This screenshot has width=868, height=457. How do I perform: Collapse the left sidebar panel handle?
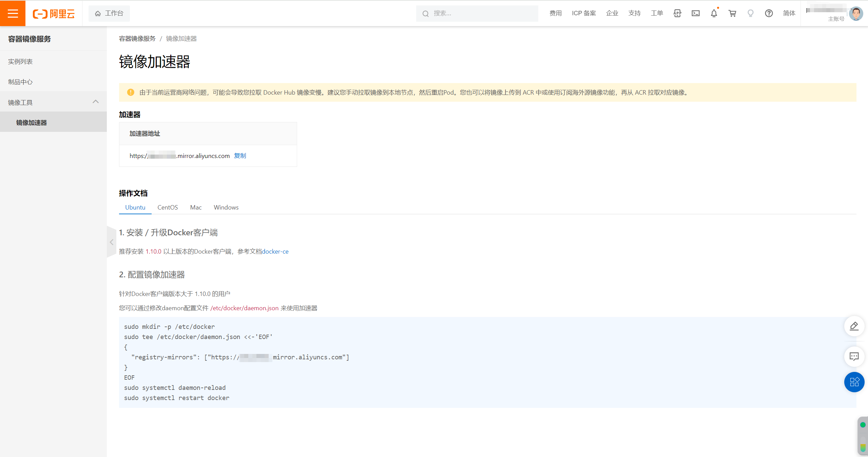coord(111,242)
